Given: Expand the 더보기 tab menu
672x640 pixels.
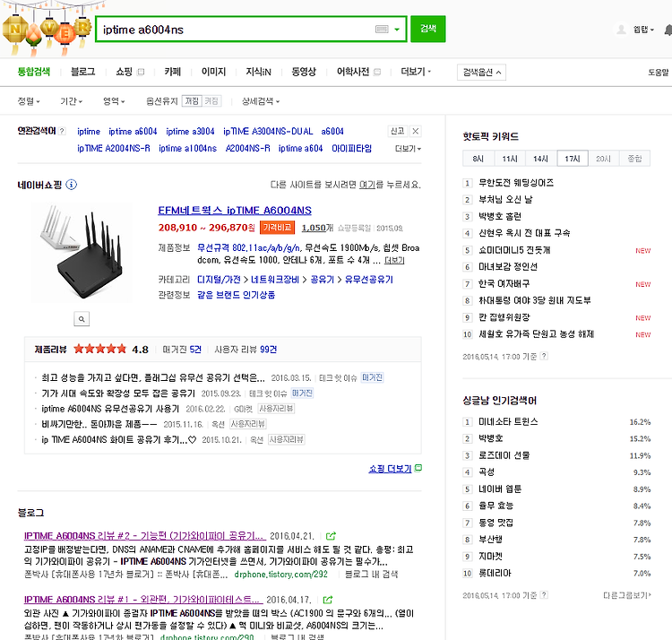Looking at the screenshot, I should click(x=416, y=72).
